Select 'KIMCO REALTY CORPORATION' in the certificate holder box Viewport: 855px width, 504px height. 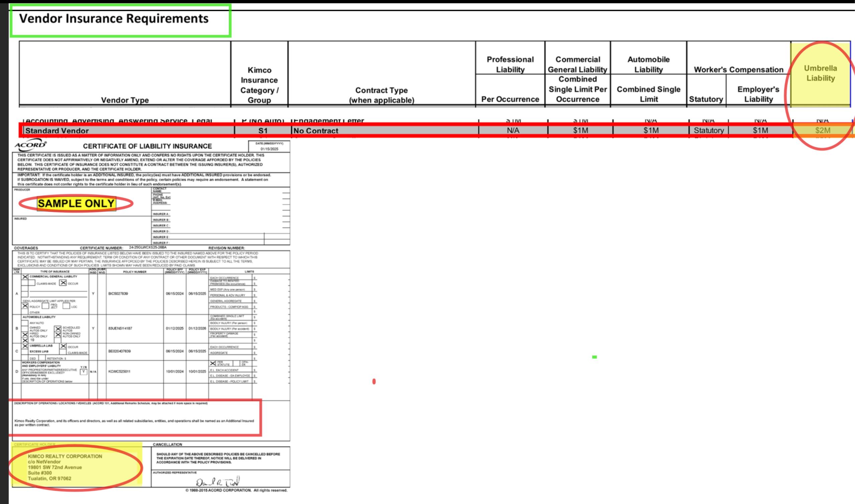pyautogui.click(x=65, y=457)
